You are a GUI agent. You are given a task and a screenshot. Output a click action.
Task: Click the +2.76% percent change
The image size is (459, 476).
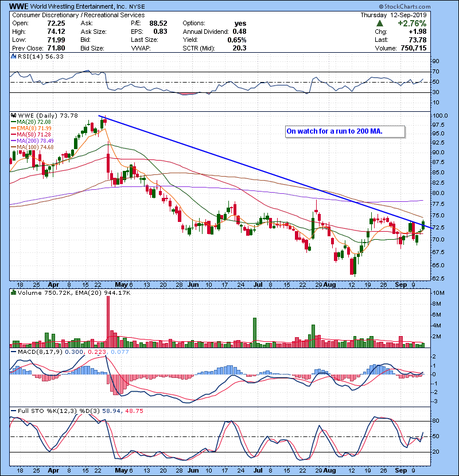coord(412,24)
